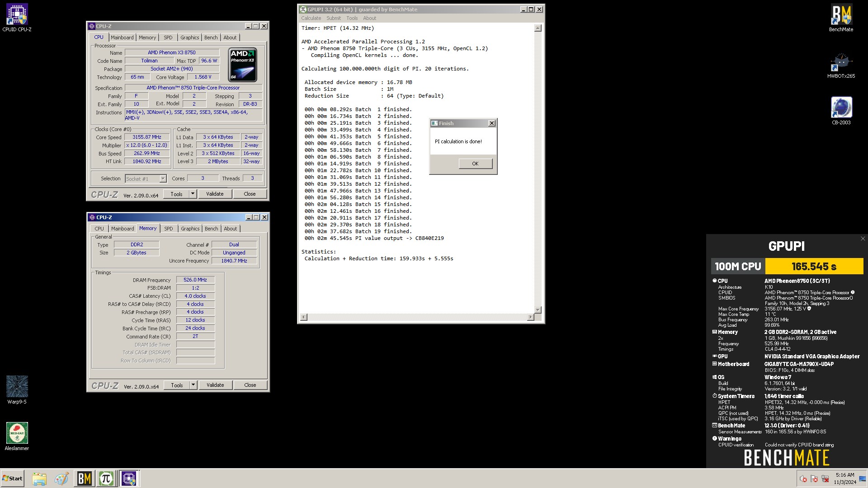The height and width of the screenshot is (488, 868).
Task: Open the Aleslammer desktop icon
Action: point(17,436)
